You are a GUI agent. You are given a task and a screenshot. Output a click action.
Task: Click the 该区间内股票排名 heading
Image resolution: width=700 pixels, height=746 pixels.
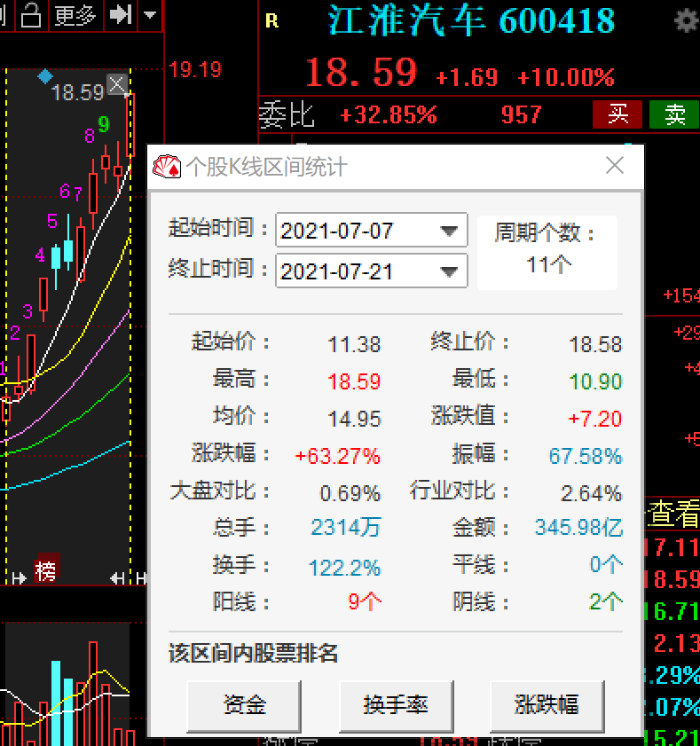(253, 654)
